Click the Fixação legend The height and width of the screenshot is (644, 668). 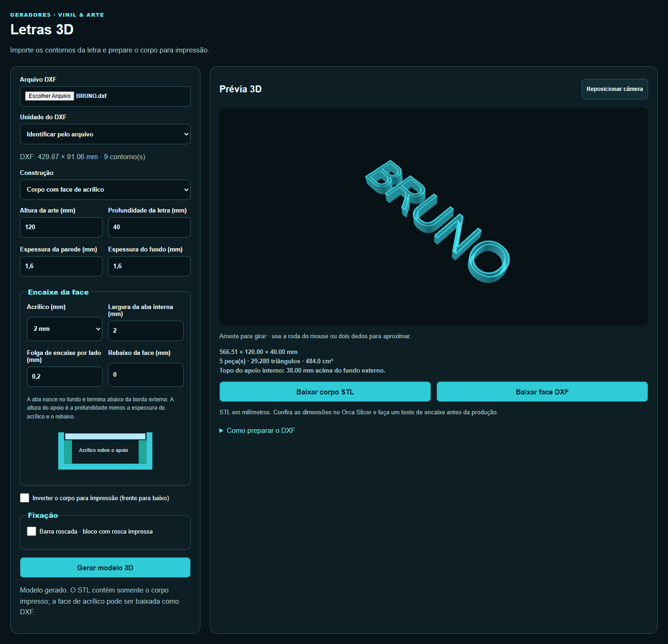point(43,515)
